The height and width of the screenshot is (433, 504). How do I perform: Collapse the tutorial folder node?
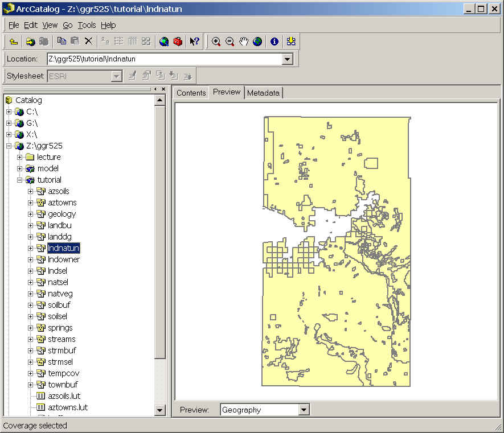20,180
